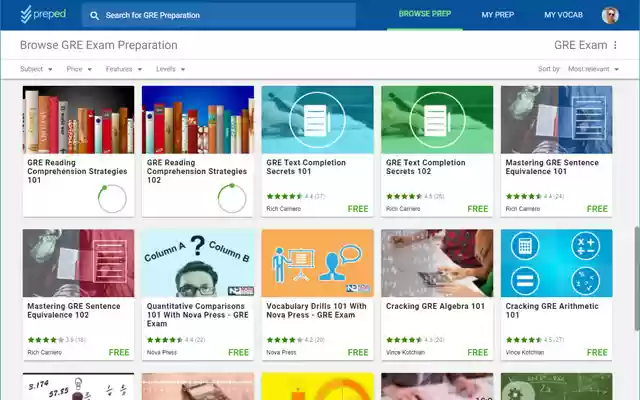Click progress circle on Reading Comprehension 102

point(232,199)
